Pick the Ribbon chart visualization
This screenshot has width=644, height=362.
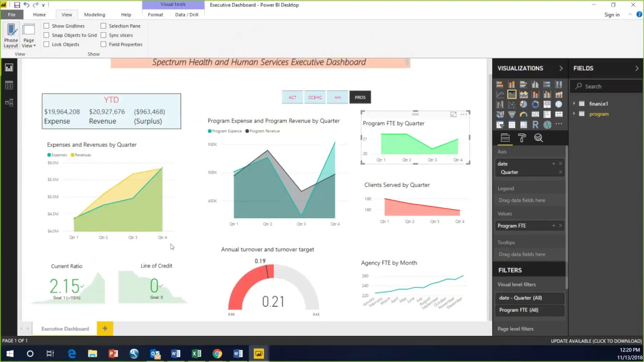tap(559, 94)
